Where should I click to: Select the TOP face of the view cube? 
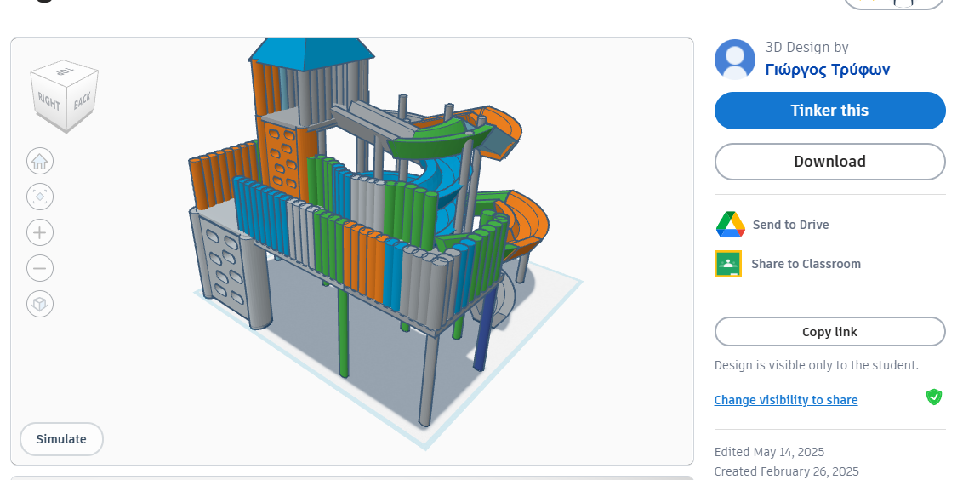click(65, 73)
